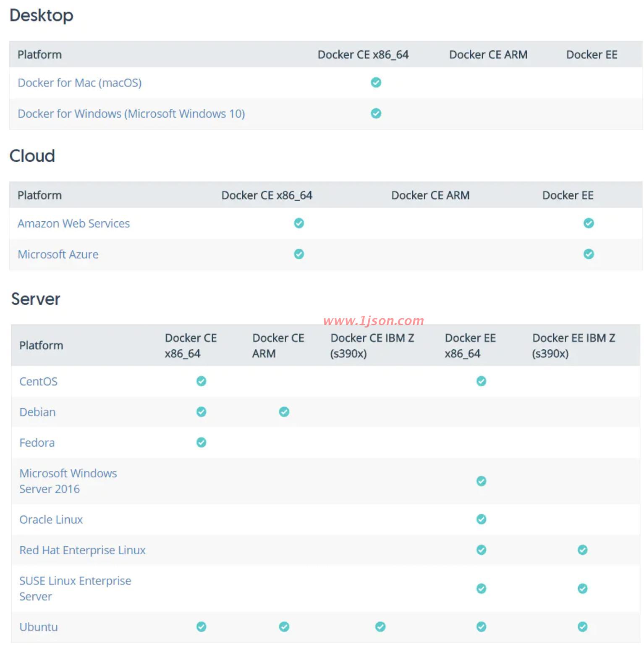Open the Fedora platform link
Viewport: 644px width, 650px height.
(37, 443)
